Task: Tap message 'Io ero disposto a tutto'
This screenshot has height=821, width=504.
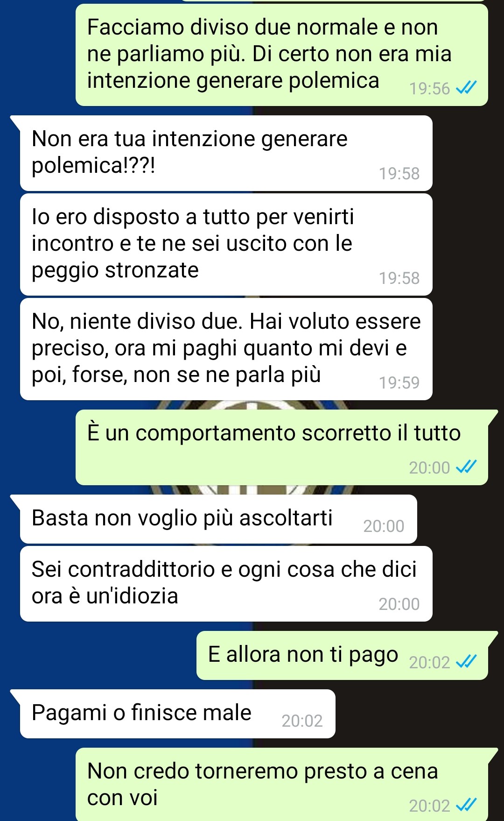Action: [x=226, y=245]
